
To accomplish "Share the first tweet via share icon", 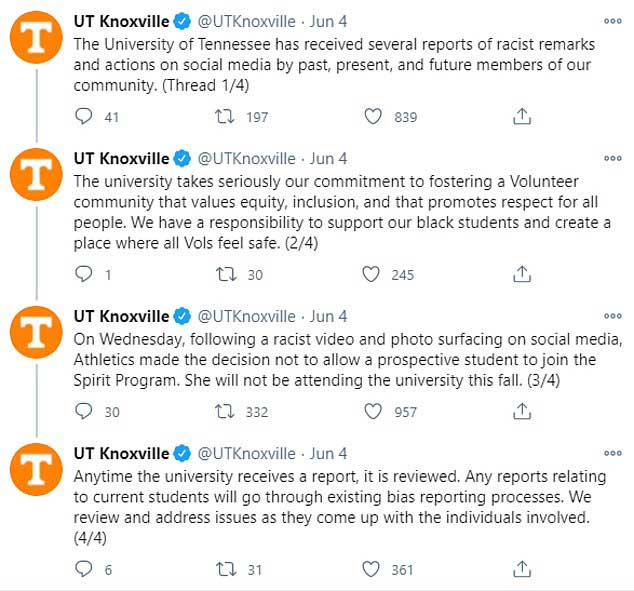I will 522,116.
